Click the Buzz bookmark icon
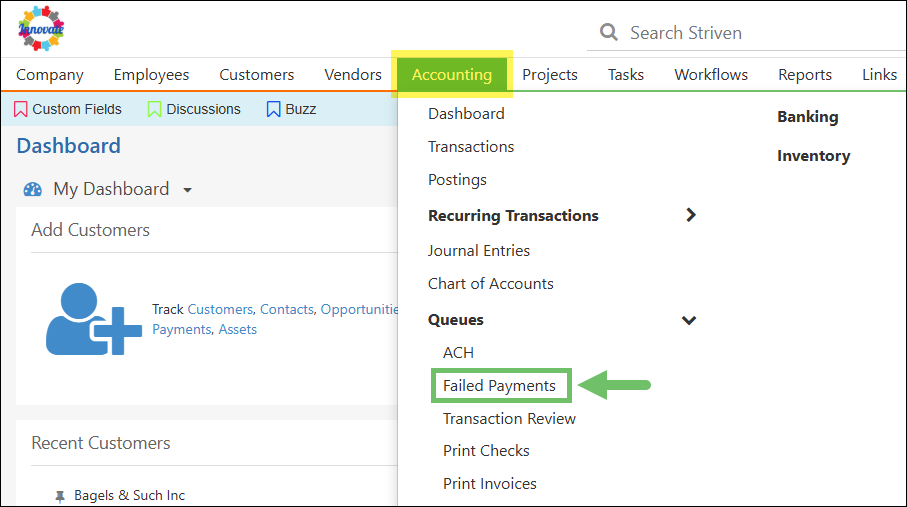This screenshot has width=907, height=507. click(274, 109)
